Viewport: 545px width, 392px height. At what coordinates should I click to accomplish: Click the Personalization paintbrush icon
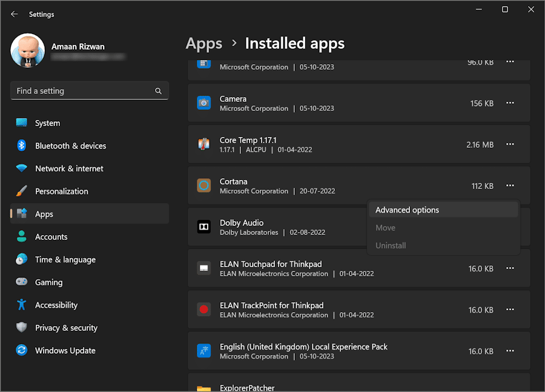(x=22, y=191)
